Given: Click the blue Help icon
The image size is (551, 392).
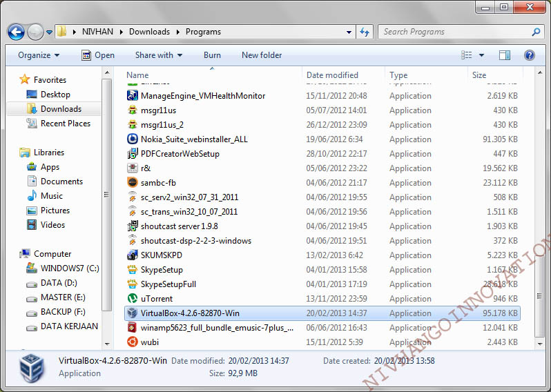Looking at the screenshot, I should 529,55.
